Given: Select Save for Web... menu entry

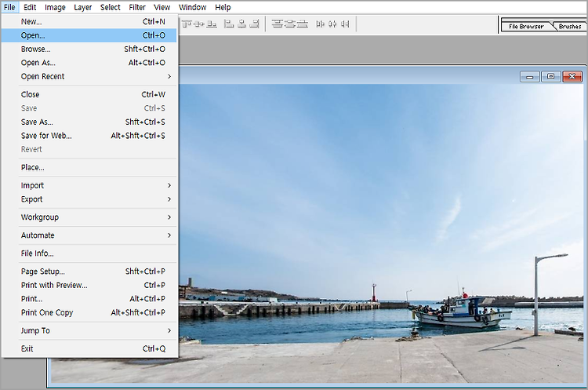Looking at the screenshot, I should coord(89,136).
